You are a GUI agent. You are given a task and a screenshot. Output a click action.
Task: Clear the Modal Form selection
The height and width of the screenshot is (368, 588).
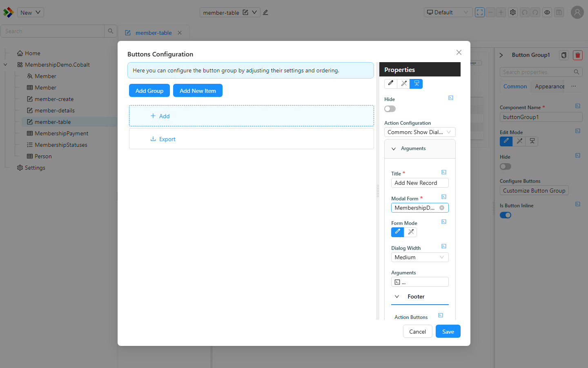pos(442,208)
